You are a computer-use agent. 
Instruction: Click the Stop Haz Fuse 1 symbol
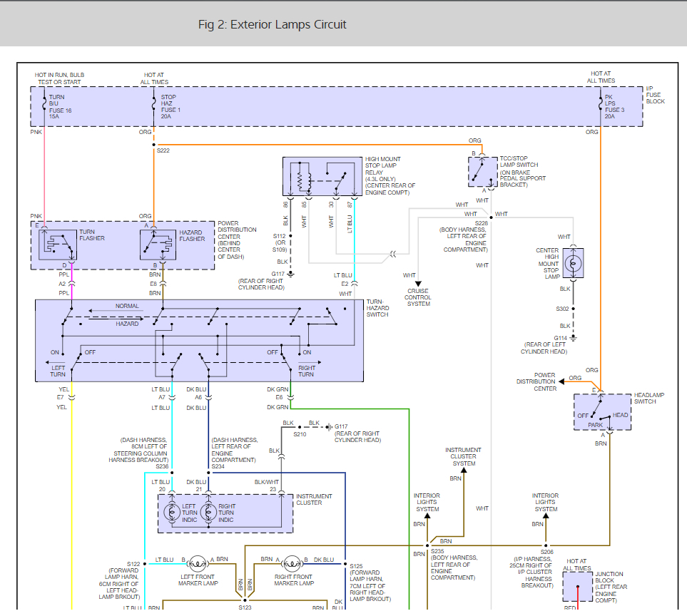154,104
